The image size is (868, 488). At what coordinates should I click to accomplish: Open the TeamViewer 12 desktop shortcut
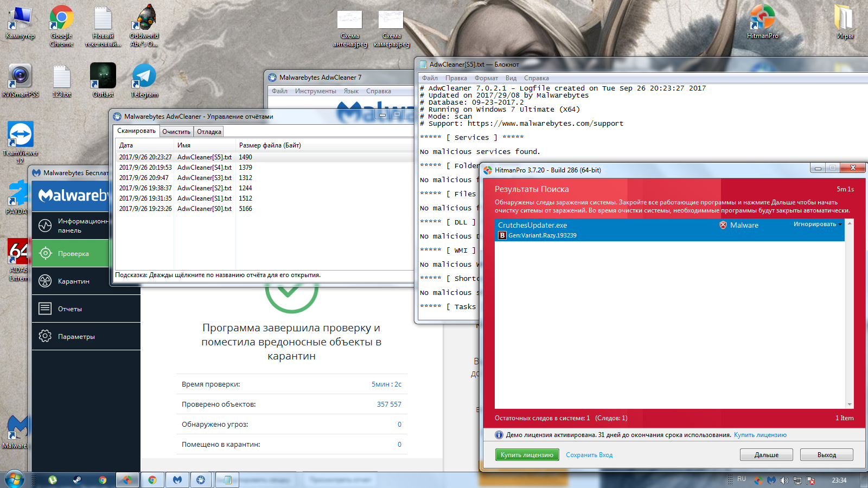pyautogui.click(x=20, y=142)
